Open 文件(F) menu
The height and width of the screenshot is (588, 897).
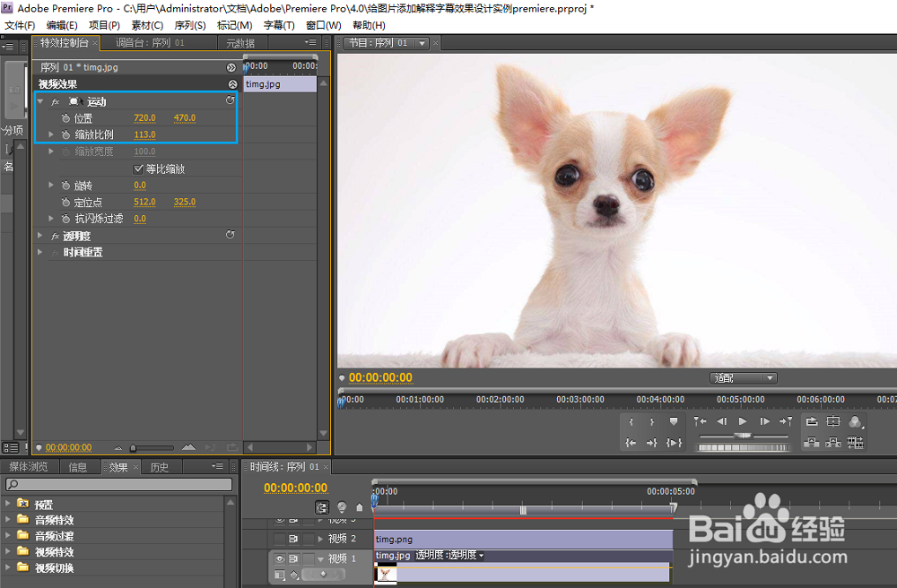20,26
